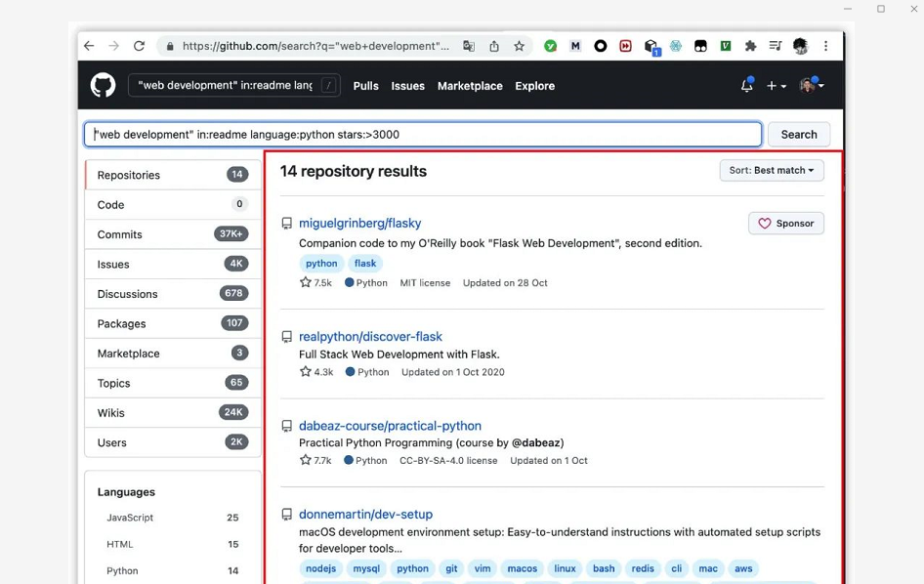Screen dimensions: 924x584
Task: Click the repository icon beside miguelgrinberg/flasky
Action: [286, 224]
